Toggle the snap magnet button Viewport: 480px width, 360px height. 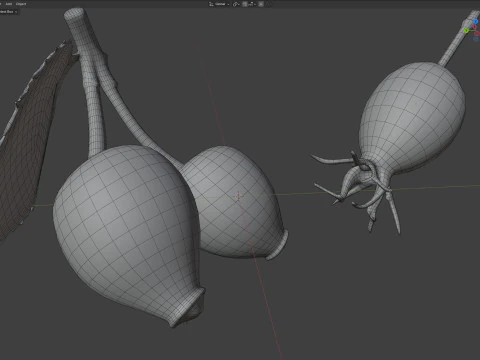[x=245, y=4]
